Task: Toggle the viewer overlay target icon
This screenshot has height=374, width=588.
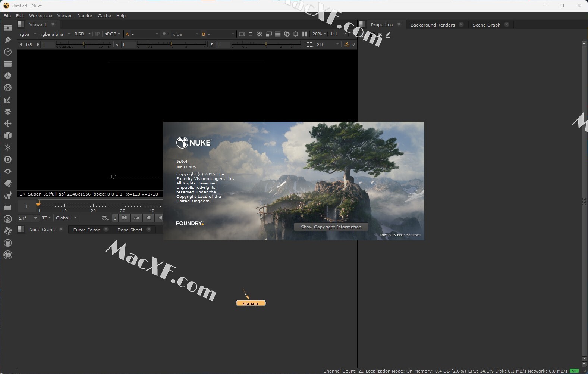Action: pyautogui.click(x=296, y=34)
